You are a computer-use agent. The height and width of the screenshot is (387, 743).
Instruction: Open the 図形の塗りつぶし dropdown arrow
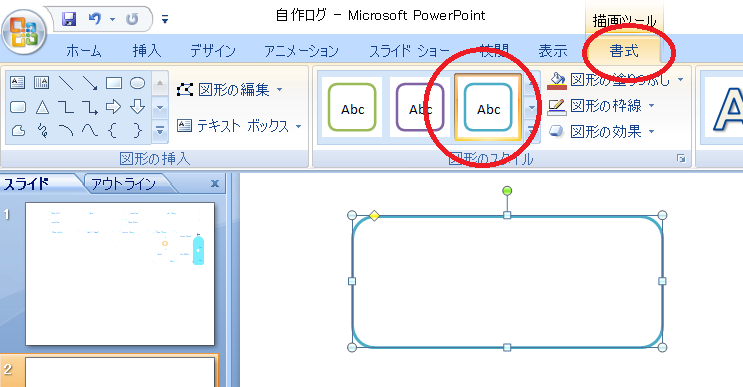point(680,80)
